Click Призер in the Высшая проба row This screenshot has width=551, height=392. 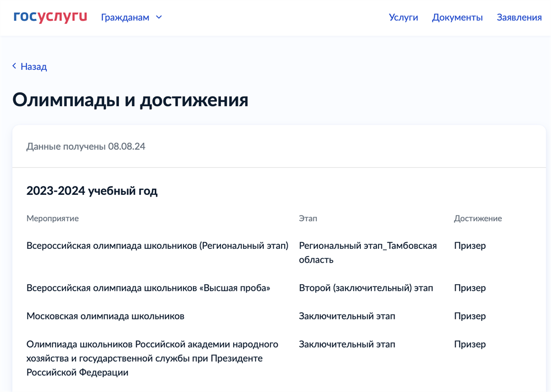[470, 288]
